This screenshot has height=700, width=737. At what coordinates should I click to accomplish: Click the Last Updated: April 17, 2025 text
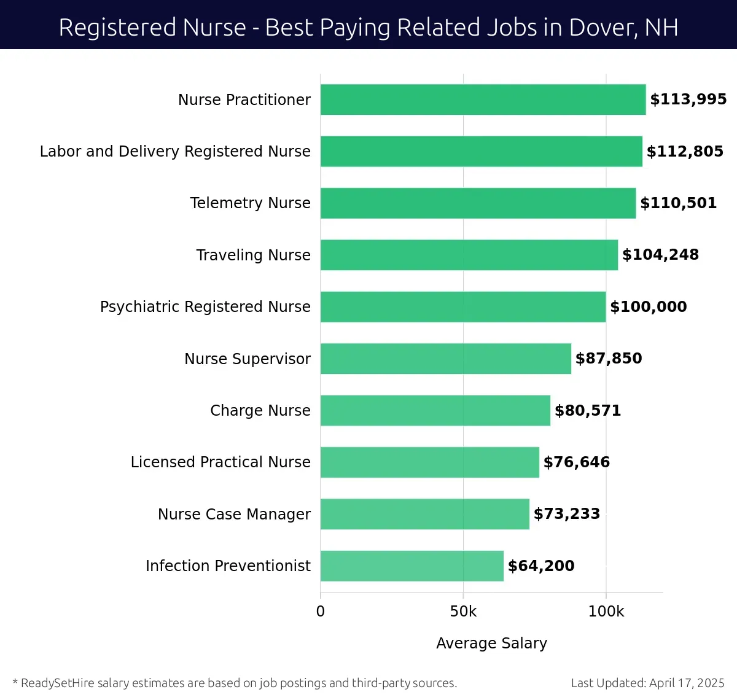click(648, 683)
